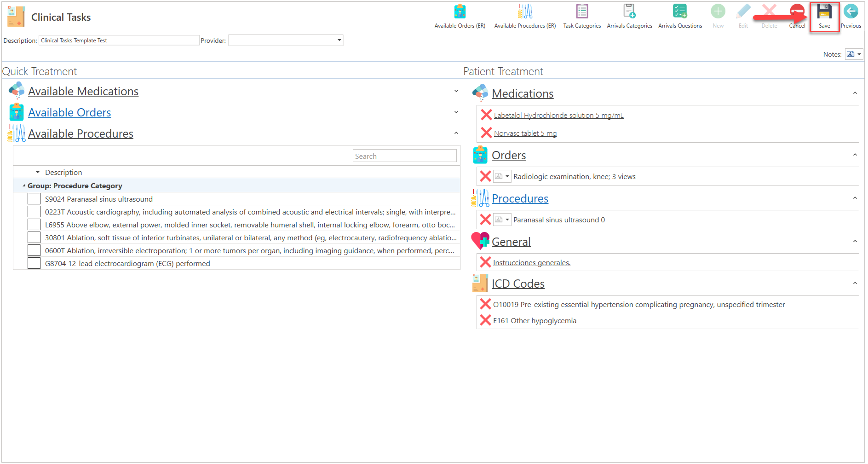This screenshot has width=868, height=464.
Task: Click the Orders section clipboard icon
Action: click(x=480, y=155)
